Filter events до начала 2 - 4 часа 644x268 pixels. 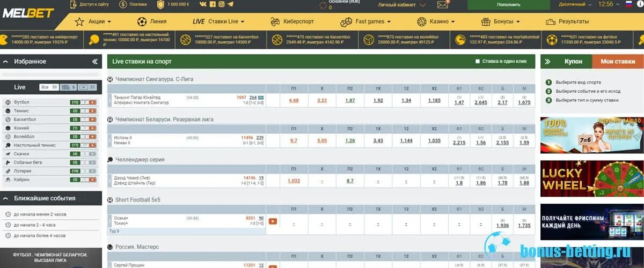point(35,225)
